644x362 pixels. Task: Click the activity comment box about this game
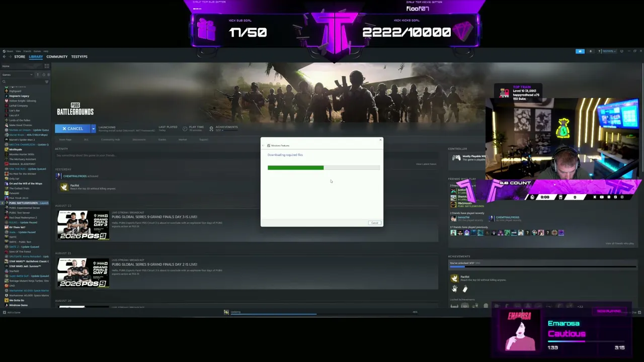(x=247, y=155)
